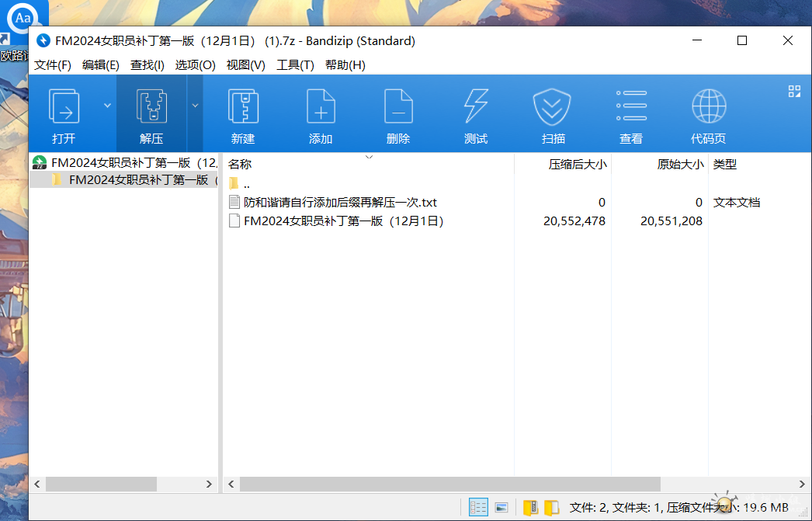Click the right arrow of the tree pane scrollbar
The image size is (812, 521).
(x=210, y=485)
